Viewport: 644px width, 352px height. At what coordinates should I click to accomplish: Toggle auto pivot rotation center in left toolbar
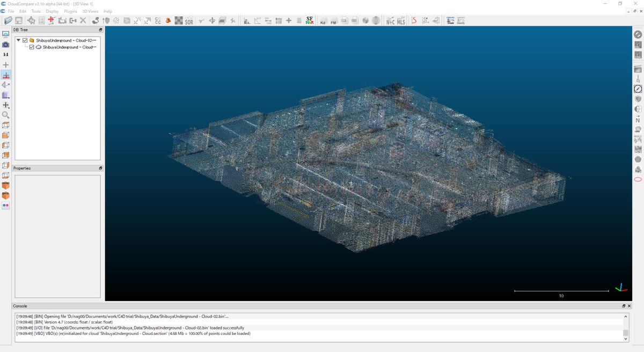point(6,75)
